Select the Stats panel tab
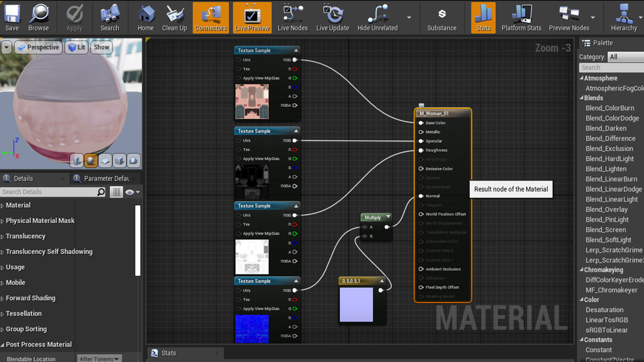The width and height of the screenshot is (644, 362). click(168, 353)
